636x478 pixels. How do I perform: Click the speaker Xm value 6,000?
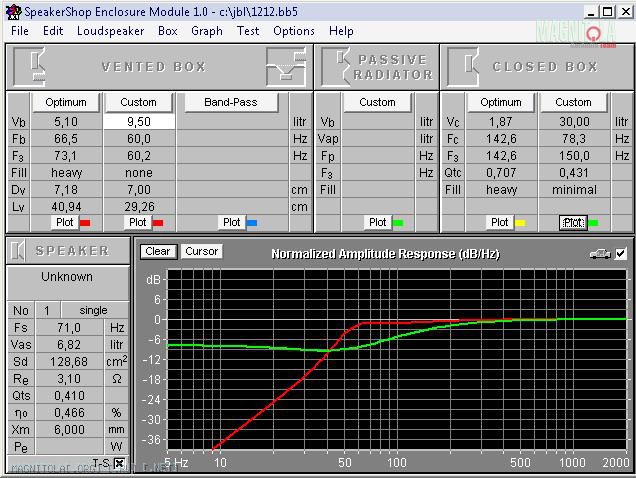(69, 430)
